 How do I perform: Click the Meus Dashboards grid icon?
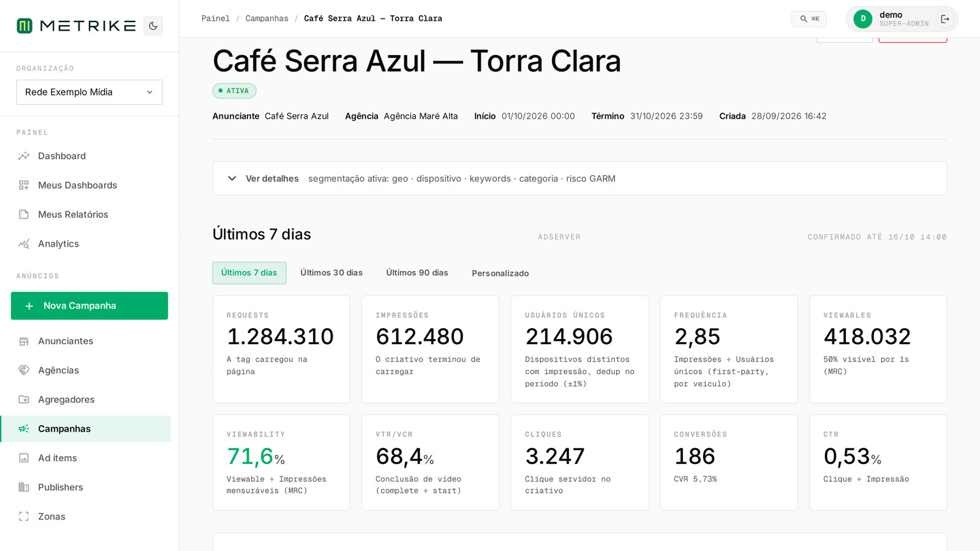tap(24, 185)
